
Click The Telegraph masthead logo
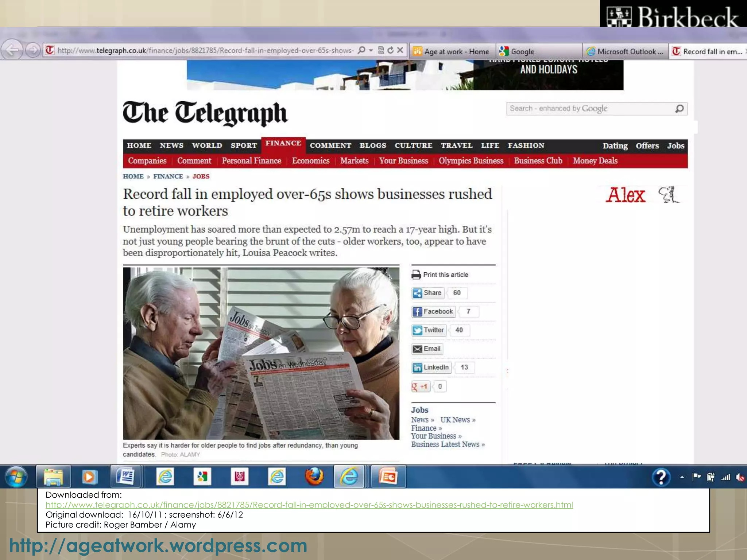[x=205, y=113]
